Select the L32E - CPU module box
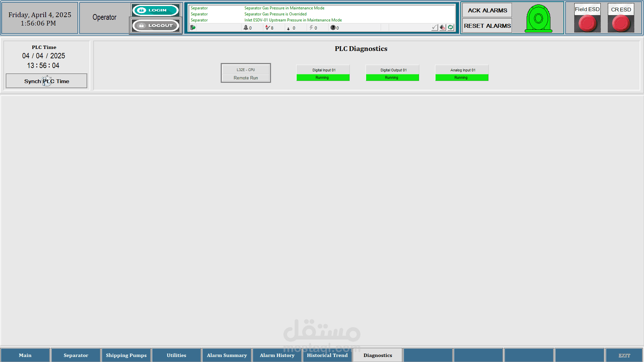 246,73
